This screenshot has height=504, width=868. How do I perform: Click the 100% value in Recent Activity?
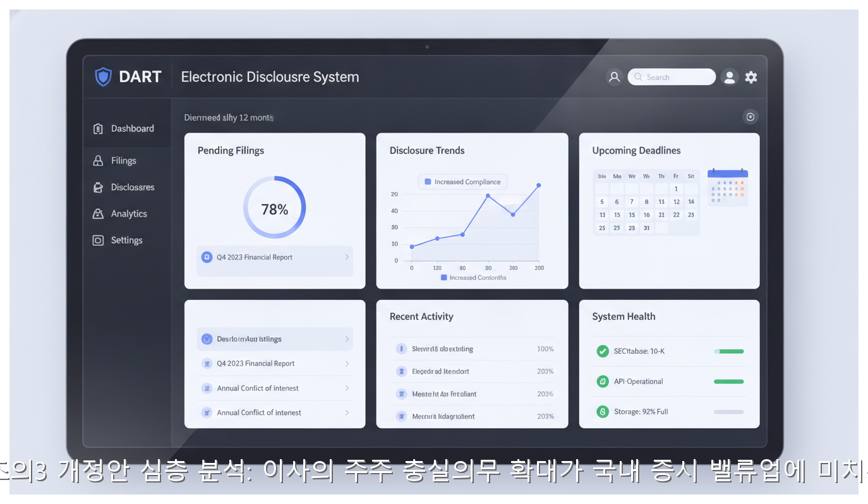pyautogui.click(x=545, y=349)
